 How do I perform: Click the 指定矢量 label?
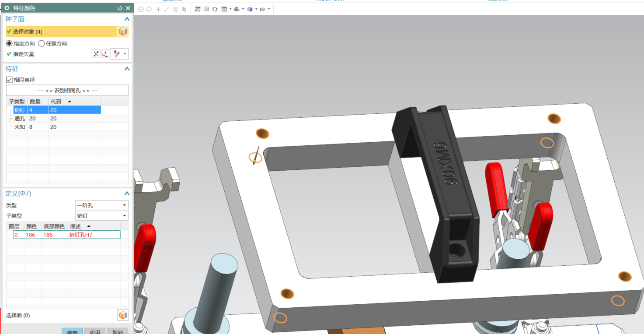[24, 54]
